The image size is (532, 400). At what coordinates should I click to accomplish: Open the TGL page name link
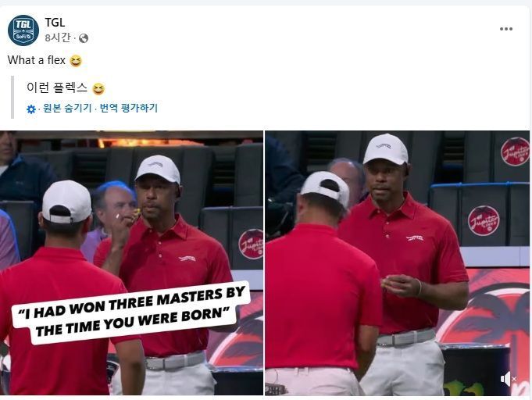(x=55, y=23)
